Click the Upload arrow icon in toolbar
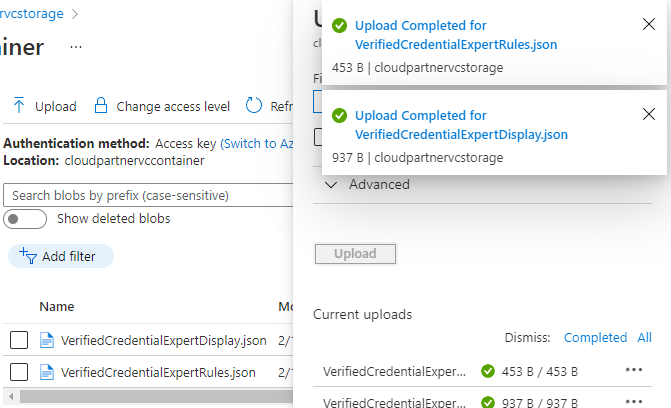The height and width of the screenshot is (408, 671). pos(19,106)
